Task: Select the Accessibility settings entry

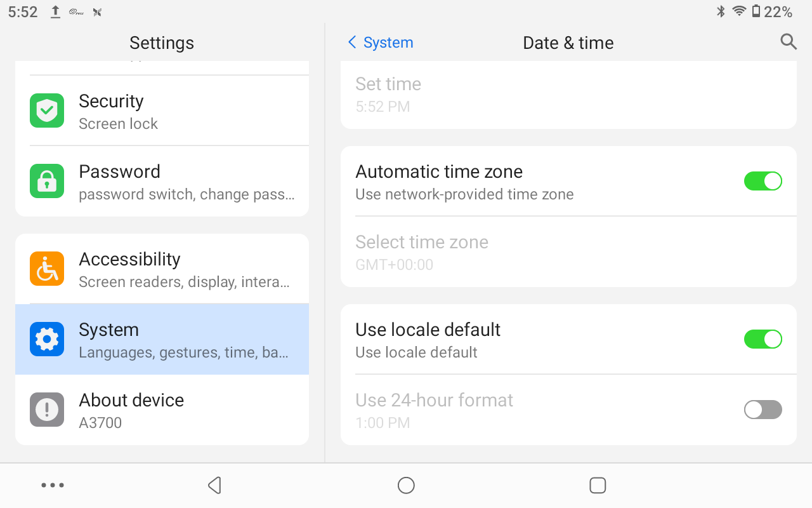Action: [x=184, y=269]
